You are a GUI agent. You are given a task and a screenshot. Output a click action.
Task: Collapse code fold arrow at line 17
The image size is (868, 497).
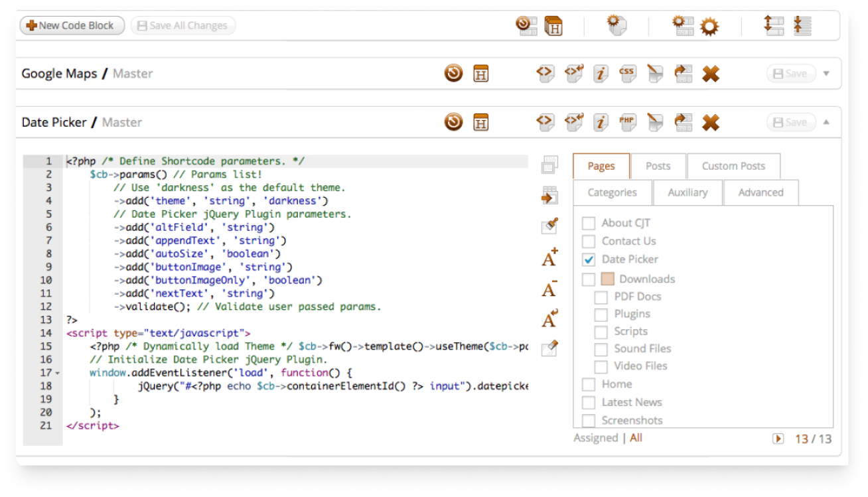[x=58, y=374]
